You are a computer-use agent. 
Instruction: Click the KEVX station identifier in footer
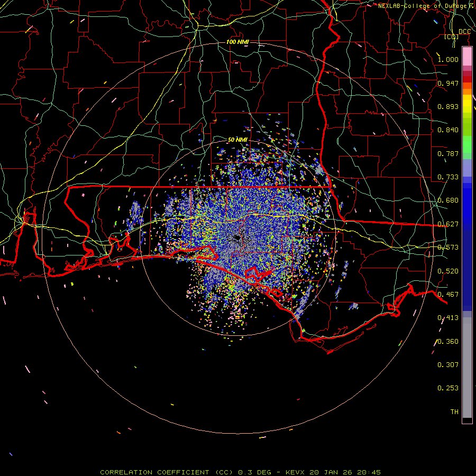(x=296, y=472)
